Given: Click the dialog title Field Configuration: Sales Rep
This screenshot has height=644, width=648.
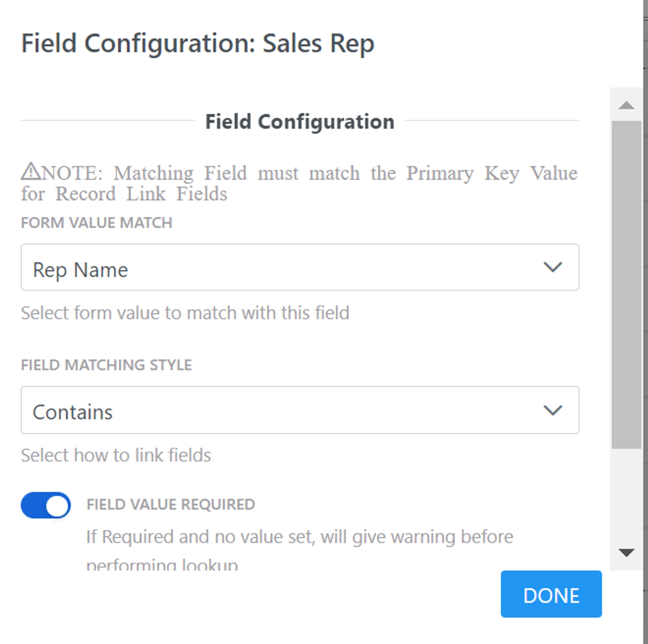Looking at the screenshot, I should (198, 44).
